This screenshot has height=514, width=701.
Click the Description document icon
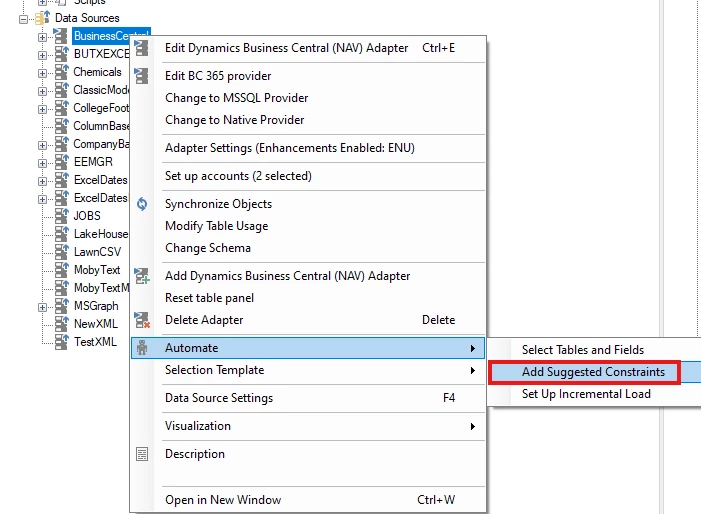click(142, 454)
